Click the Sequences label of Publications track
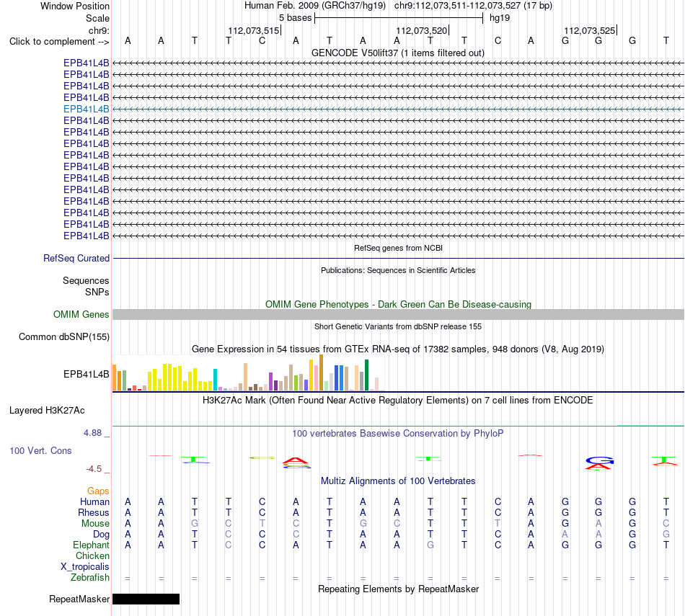 [x=86, y=281]
